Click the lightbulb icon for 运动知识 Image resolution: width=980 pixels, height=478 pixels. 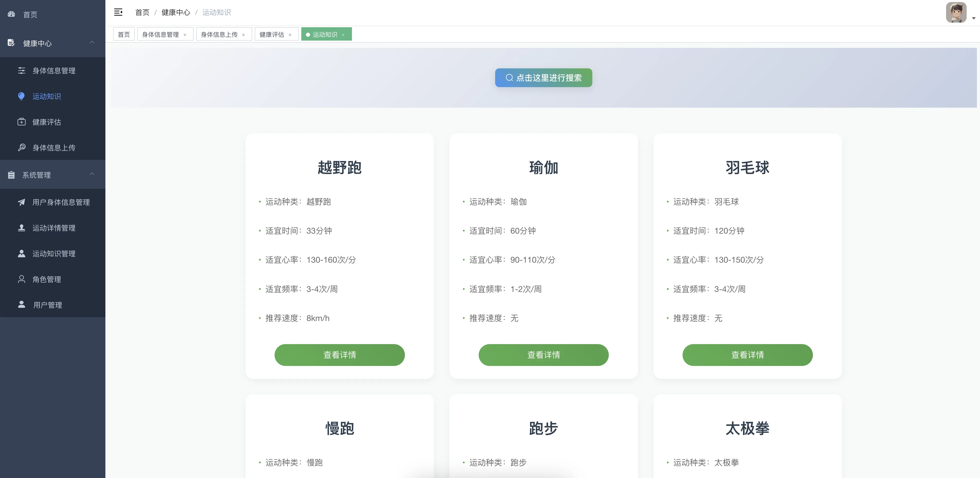point(21,96)
